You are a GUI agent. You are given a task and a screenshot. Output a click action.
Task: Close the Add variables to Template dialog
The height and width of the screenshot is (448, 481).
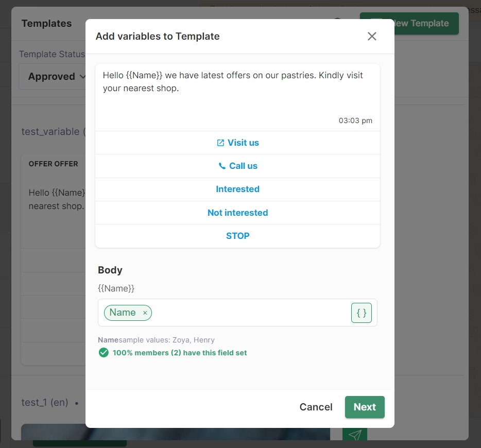pyautogui.click(x=372, y=36)
